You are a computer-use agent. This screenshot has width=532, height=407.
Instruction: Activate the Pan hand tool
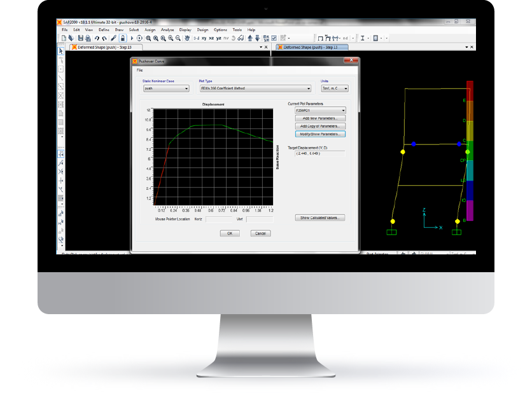coord(187,38)
